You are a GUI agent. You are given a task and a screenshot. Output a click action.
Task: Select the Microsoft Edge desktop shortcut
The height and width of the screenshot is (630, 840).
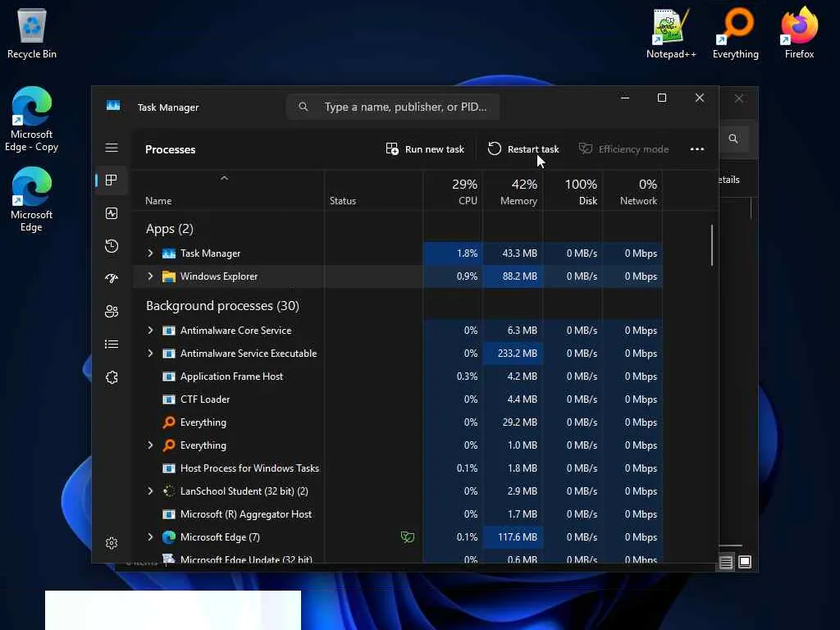[32, 200]
